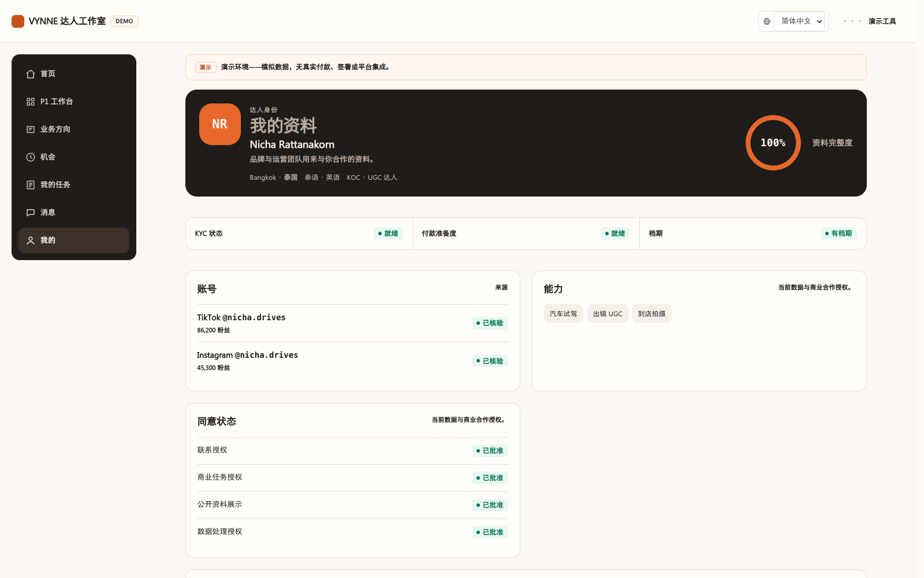Click the 演示 tag in banner
The height and width of the screenshot is (578, 924).
point(206,68)
